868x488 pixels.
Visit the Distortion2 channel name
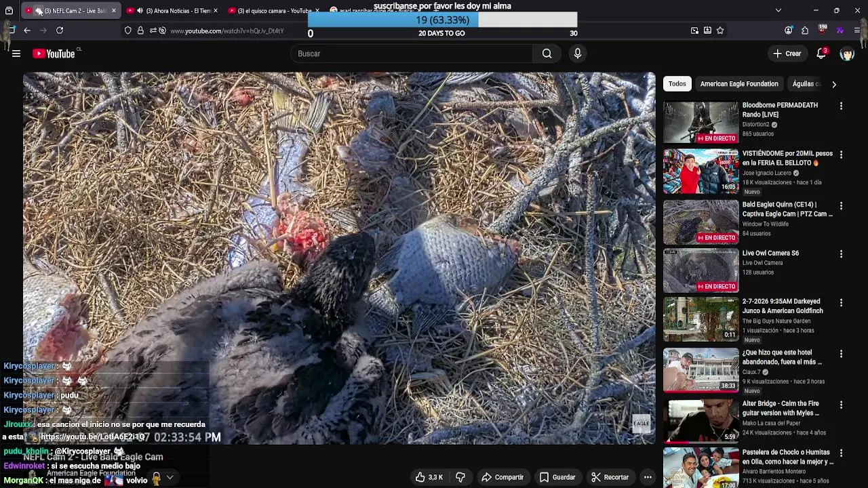point(755,125)
